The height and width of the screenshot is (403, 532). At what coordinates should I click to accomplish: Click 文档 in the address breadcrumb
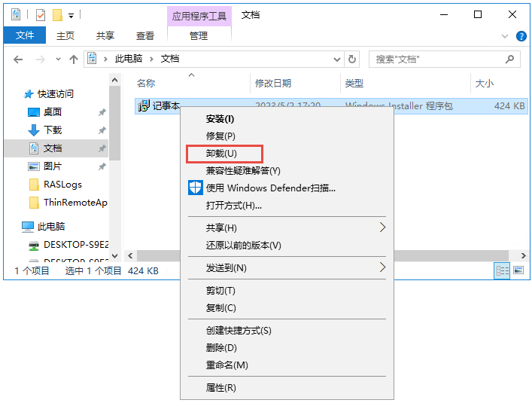pyautogui.click(x=170, y=59)
